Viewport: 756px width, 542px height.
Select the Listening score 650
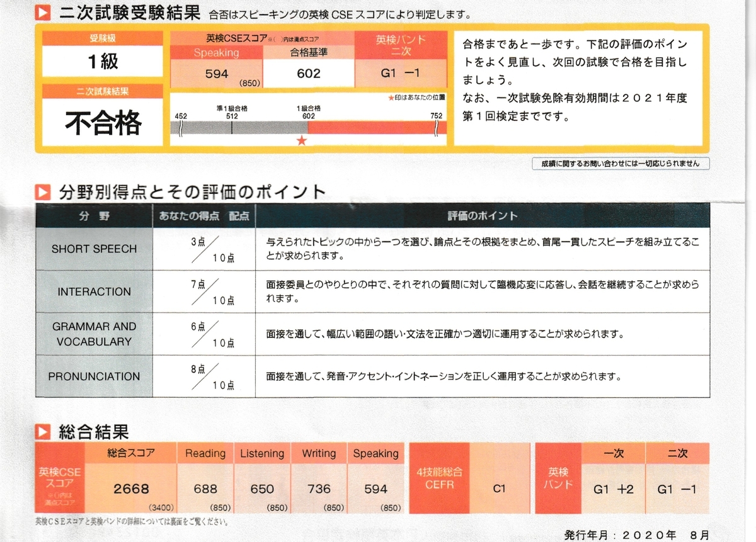point(262,488)
